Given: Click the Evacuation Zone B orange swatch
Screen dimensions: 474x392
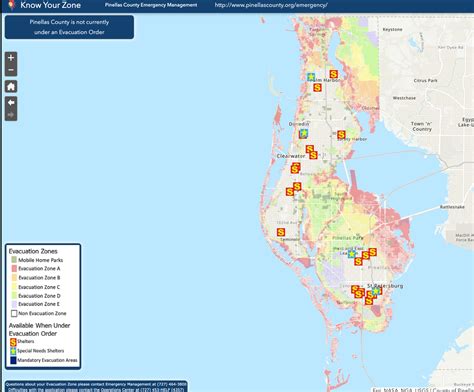Looking at the screenshot, I should click(14, 277).
